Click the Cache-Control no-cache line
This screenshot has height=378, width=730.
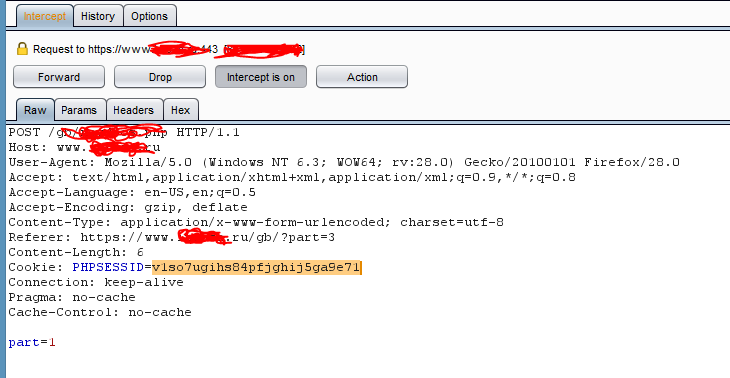click(100, 312)
